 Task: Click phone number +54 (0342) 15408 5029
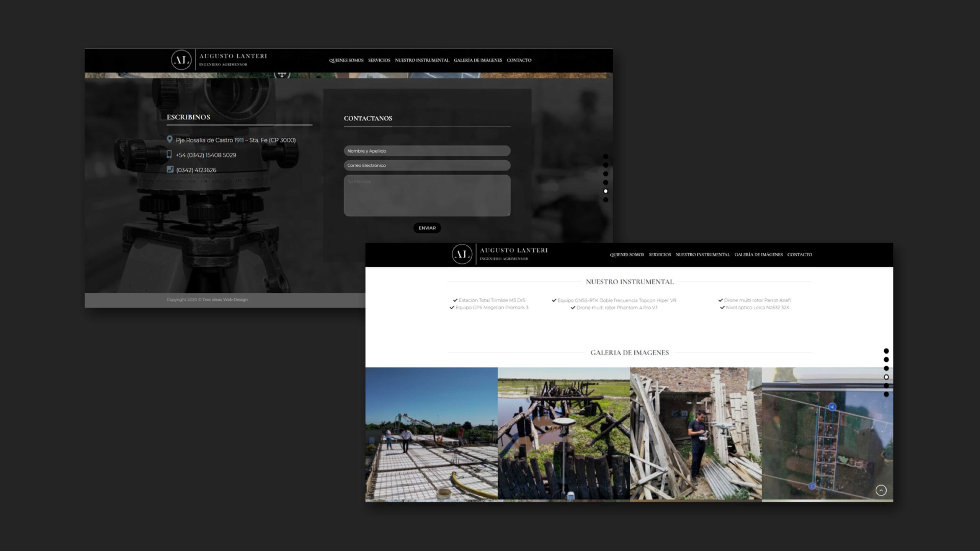[x=206, y=155]
